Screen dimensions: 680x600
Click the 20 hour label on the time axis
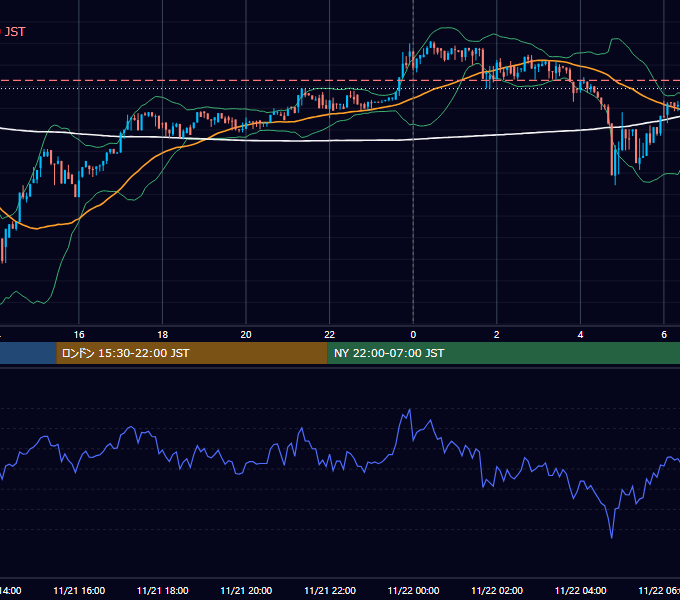click(246, 335)
